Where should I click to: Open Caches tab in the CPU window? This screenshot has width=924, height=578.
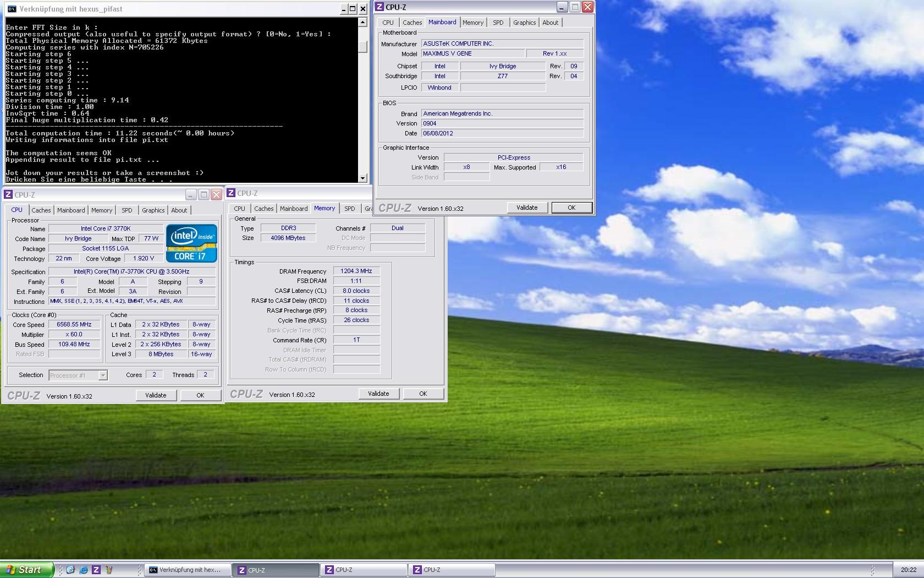[x=41, y=210]
